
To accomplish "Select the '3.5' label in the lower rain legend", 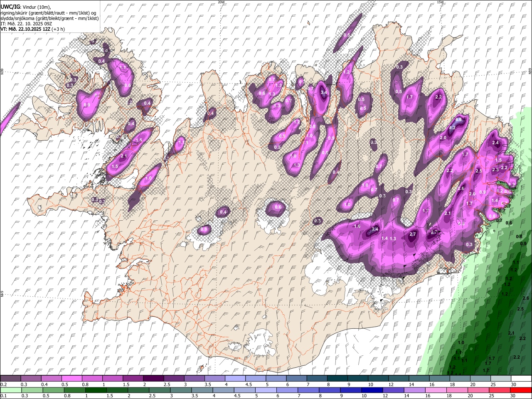I will click(194, 396).
